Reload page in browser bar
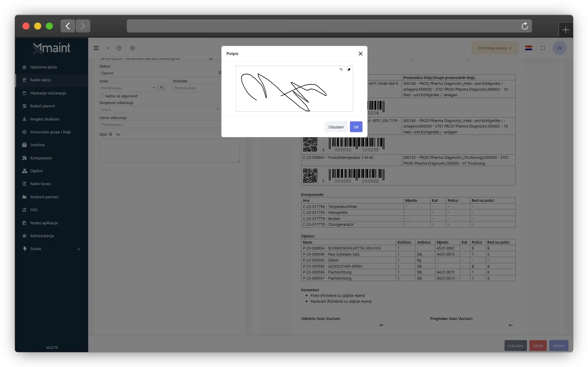 (525, 26)
